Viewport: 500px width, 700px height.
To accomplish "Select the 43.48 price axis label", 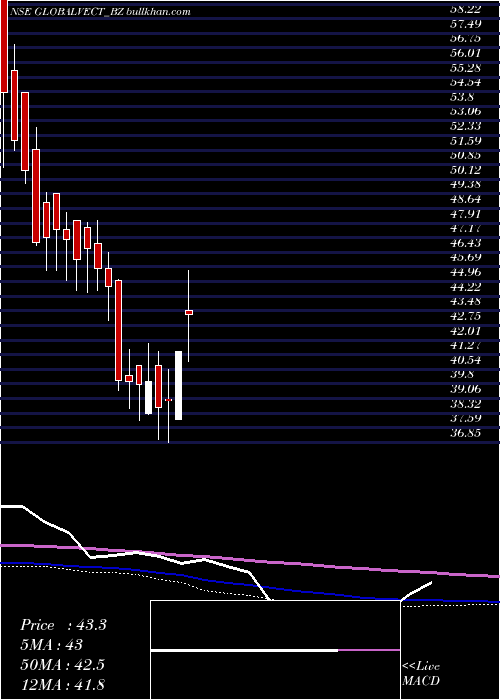I will click(466, 302).
